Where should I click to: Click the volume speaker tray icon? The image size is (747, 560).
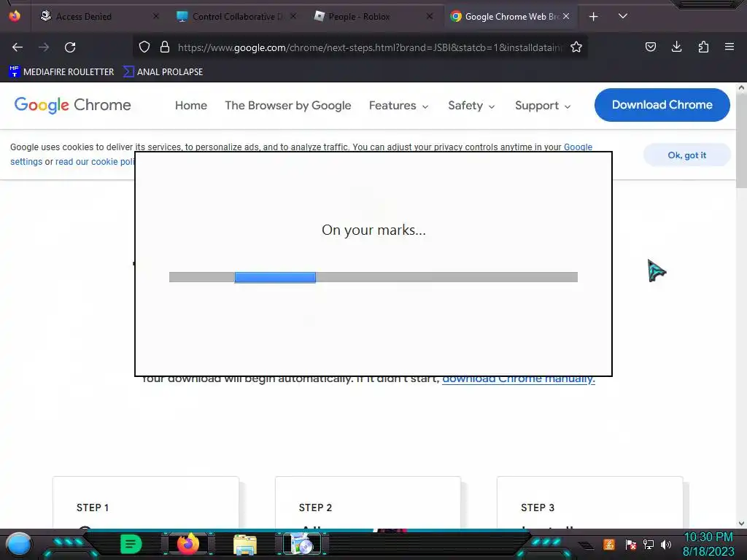[666, 544]
